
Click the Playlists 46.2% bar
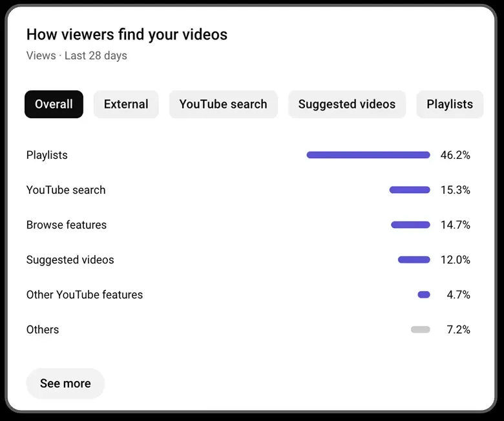pos(368,155)
